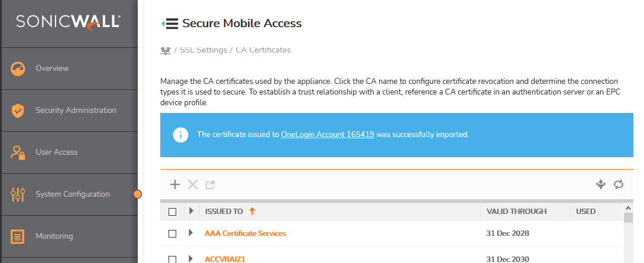Open the Overview section in the sidebar

coord(52,69)
